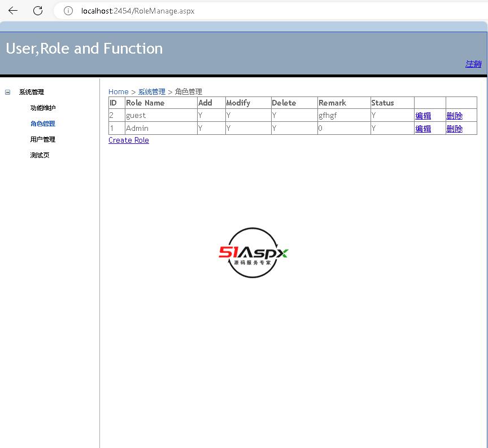Open 角色管理 in the sidebar
This screenshot has height=448, width=488.
pos(43,124)
